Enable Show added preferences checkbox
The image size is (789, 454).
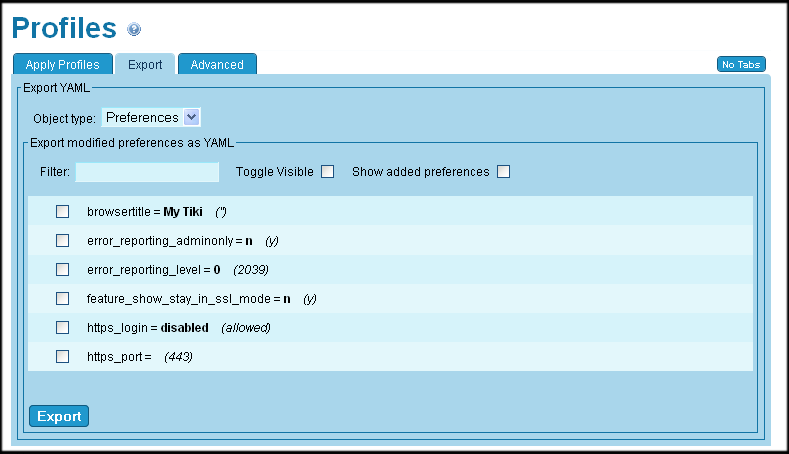tap(503, 172)
